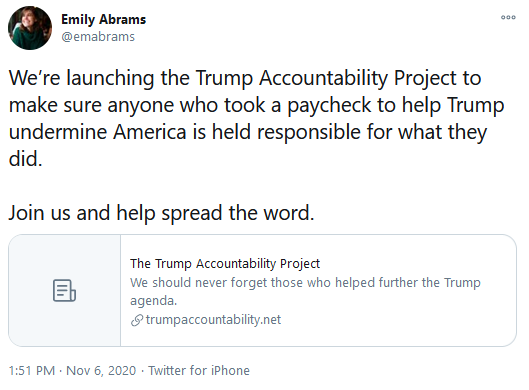Click the chain link icon beside trumpaccountability.net
The height and width of the screenshot is (390, 529).
tap(137, 320)
